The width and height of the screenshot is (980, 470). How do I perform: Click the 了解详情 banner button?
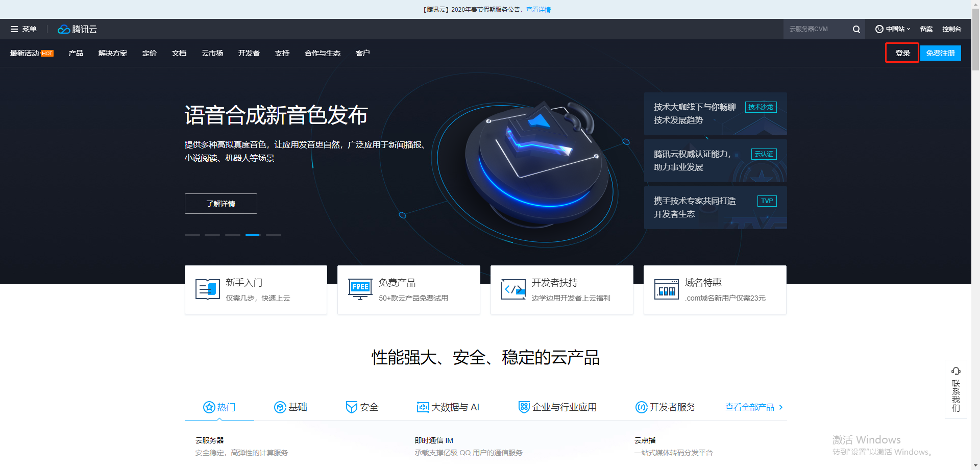(x=221, y=204)
